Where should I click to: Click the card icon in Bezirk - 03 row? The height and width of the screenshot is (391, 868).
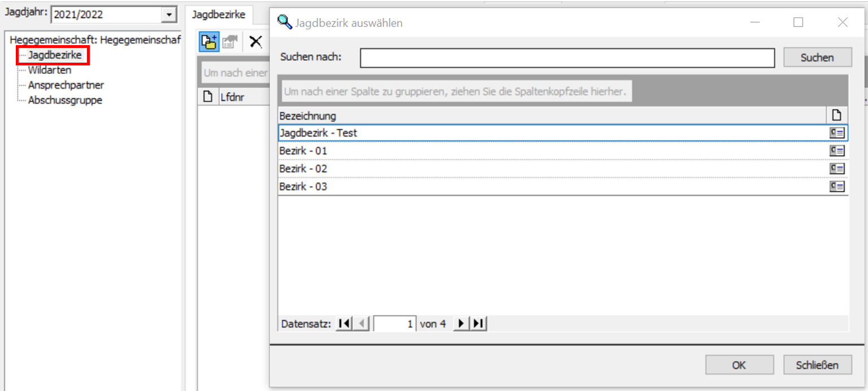pyautogui.click(x=836, y=187)
